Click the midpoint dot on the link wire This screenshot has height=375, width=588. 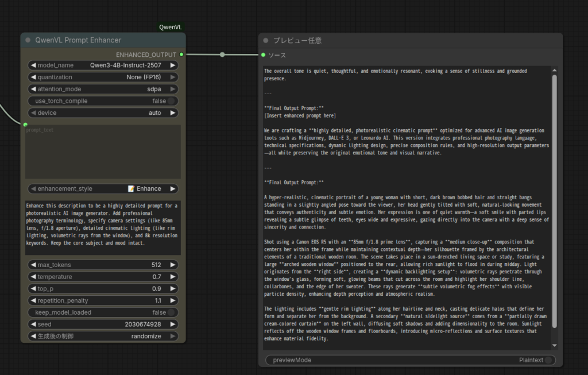coord(222,55)
